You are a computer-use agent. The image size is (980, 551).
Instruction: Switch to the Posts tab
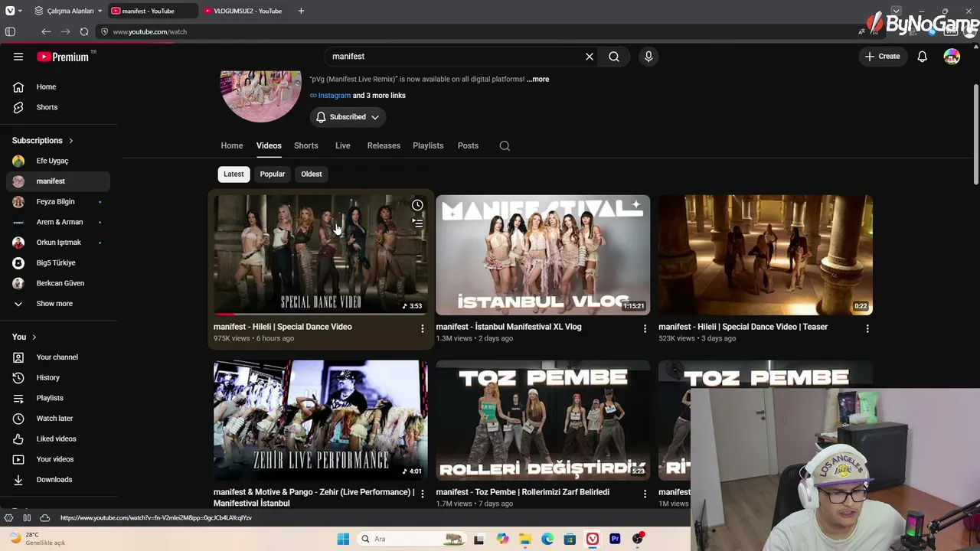[x=468, y=145]
